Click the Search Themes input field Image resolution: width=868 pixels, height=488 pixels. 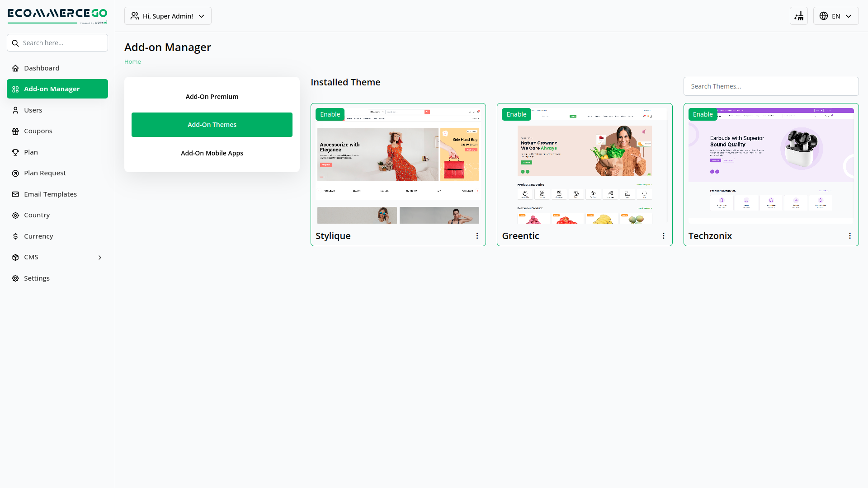[x=771, y=86]
